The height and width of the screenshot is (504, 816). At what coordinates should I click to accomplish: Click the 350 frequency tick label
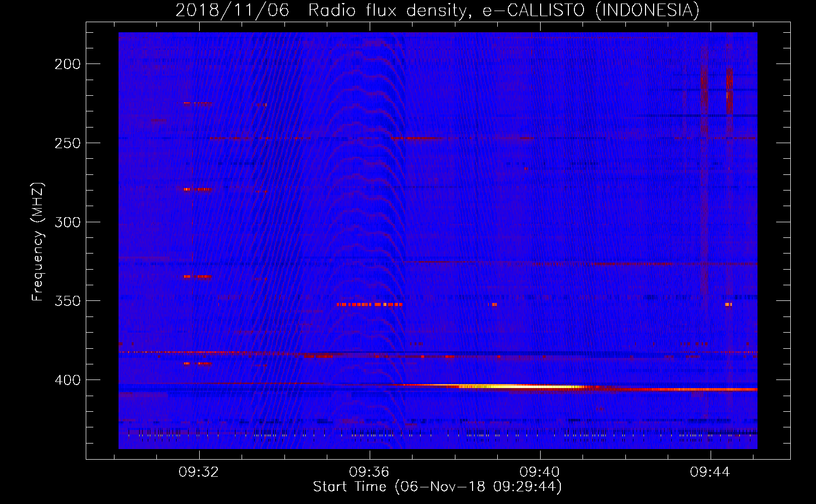[x=68, y=301]
